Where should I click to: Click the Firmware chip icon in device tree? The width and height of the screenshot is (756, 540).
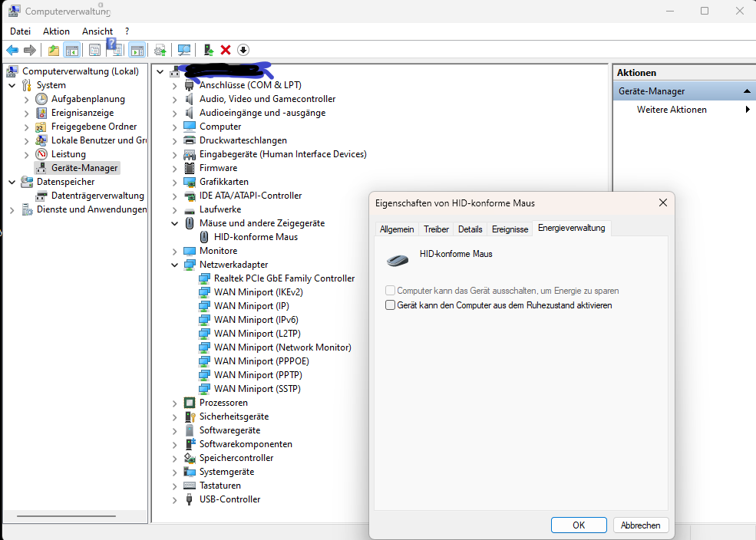(190, 168)
